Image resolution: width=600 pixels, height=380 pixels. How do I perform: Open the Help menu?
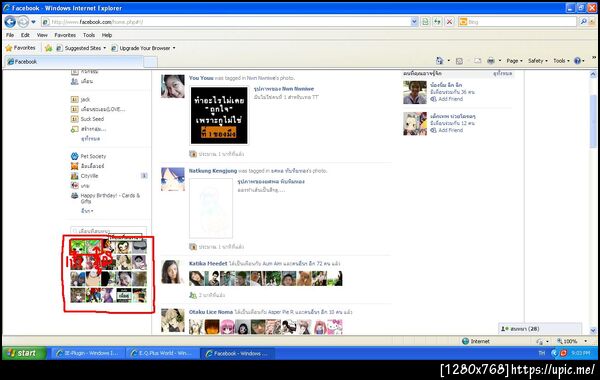coord(107,35)
